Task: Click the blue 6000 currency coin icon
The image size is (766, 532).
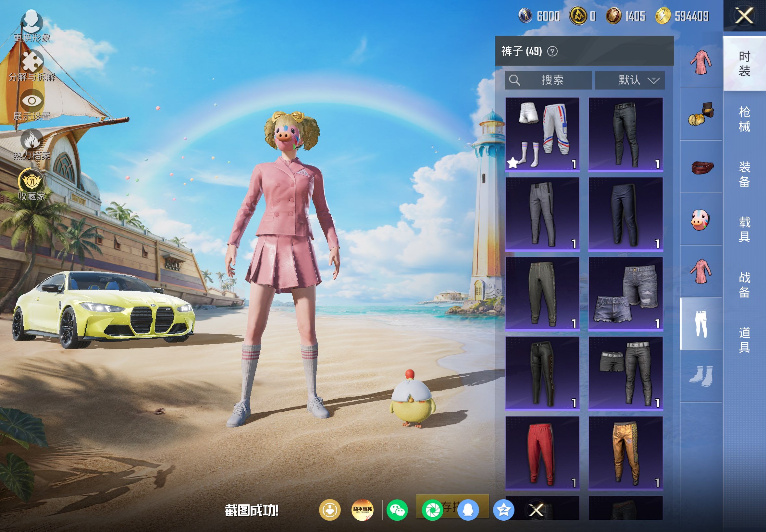Action: pyautogui.click(x=526, y=16)
